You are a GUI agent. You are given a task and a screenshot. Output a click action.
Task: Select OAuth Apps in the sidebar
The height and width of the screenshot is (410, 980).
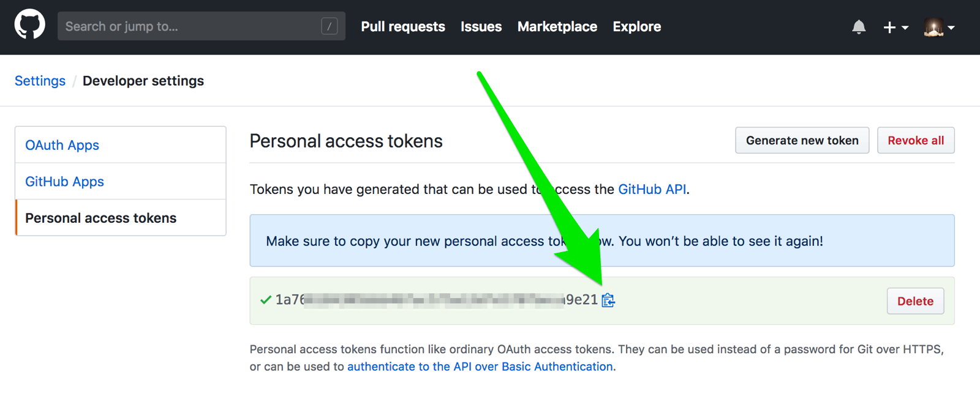(62, 145)
